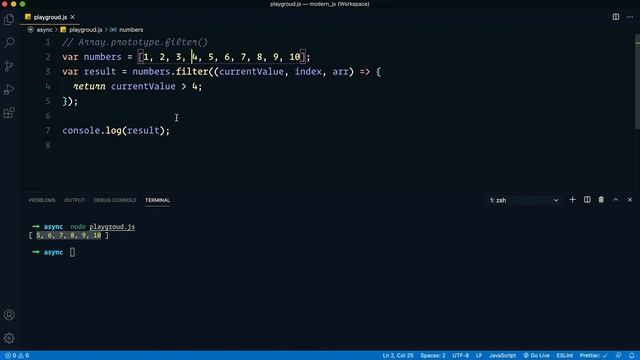Click the terminal prompt cursor after async

point(72,252)
